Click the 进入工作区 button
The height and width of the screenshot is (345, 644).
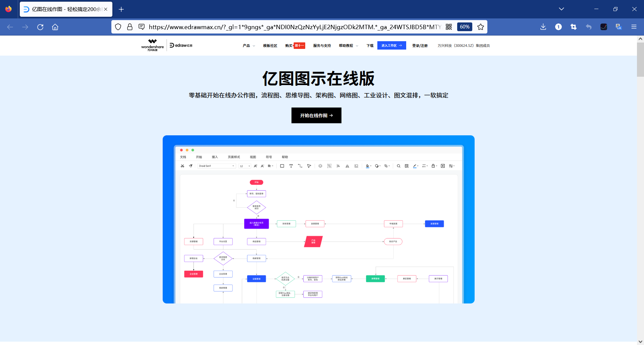(391, 46)
